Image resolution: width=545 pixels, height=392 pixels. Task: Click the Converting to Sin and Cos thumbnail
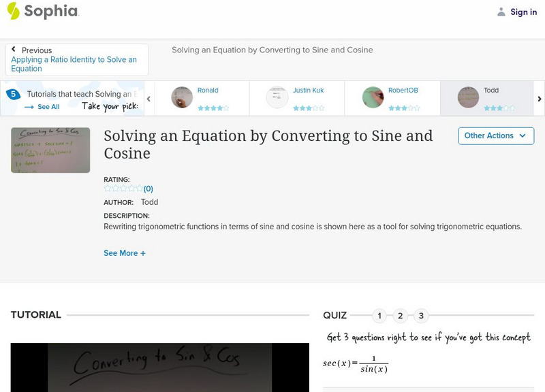click(49, 150)
